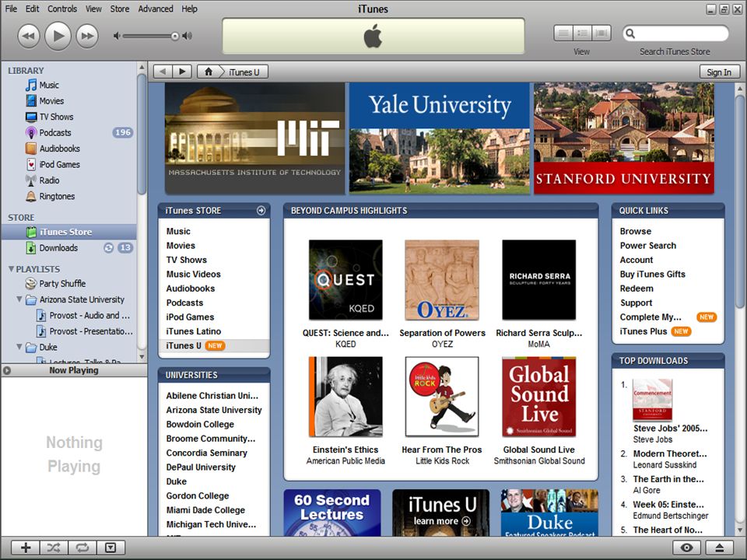The height and width of the screenshot is (560, 747).
Task: Open the MIT banner
Action: pyautogui.click(x=255, y=138)
